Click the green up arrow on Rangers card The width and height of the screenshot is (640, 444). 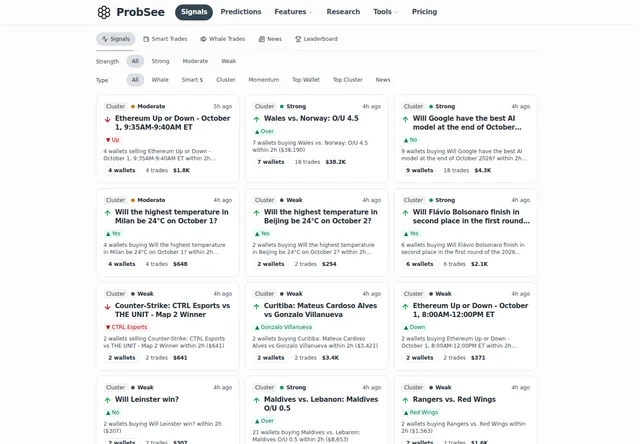coord(405,400)
